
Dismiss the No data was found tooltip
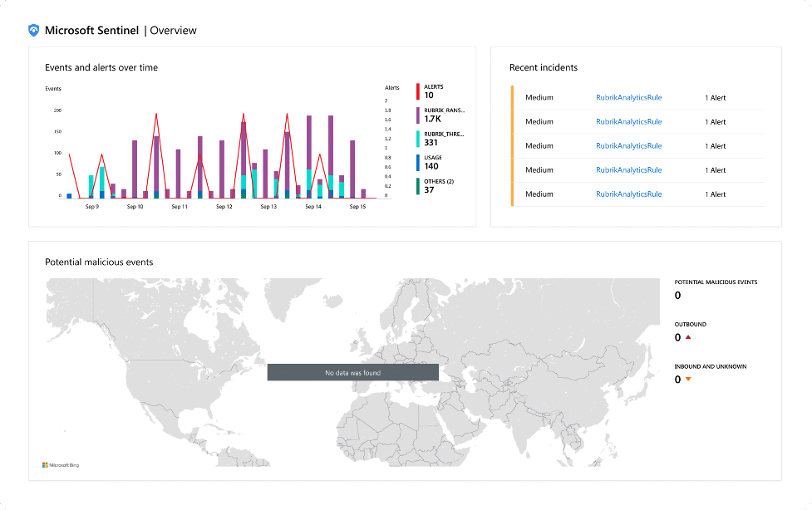click(x=352, y=372)
